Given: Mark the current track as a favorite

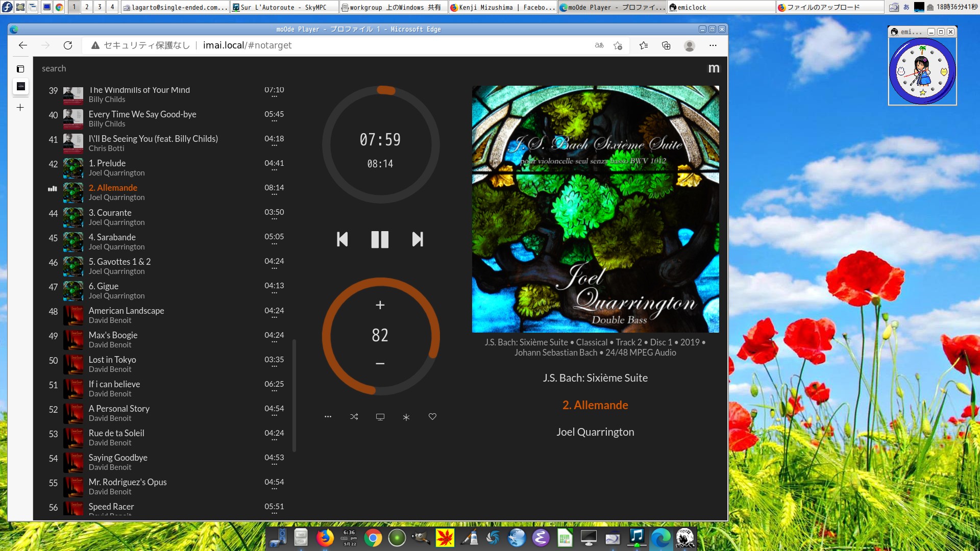Looking at the screenshot, I should 432,417.
